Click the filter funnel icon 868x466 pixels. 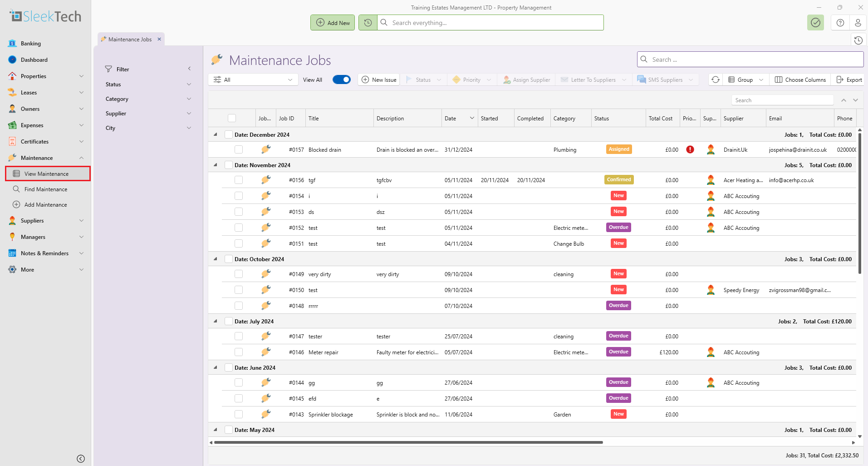coord(108,69)
